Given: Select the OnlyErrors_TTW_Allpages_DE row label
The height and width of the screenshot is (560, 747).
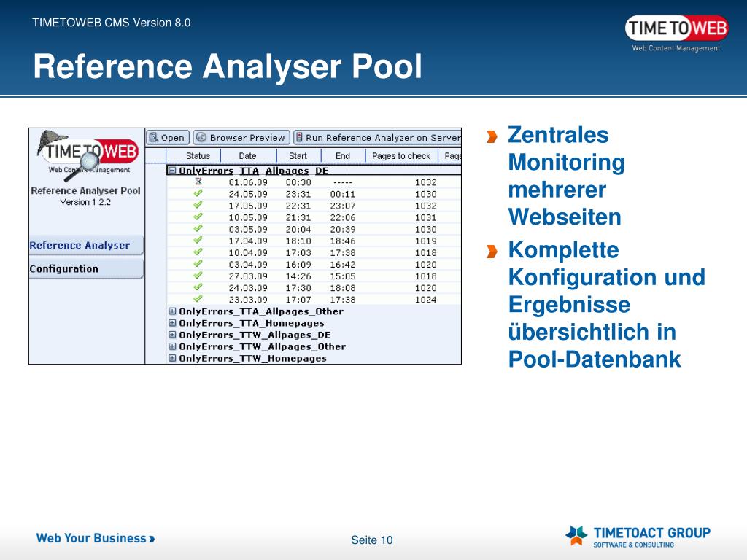Looking at the screenshot, I should pyautogui.click(x=255, y=335).
